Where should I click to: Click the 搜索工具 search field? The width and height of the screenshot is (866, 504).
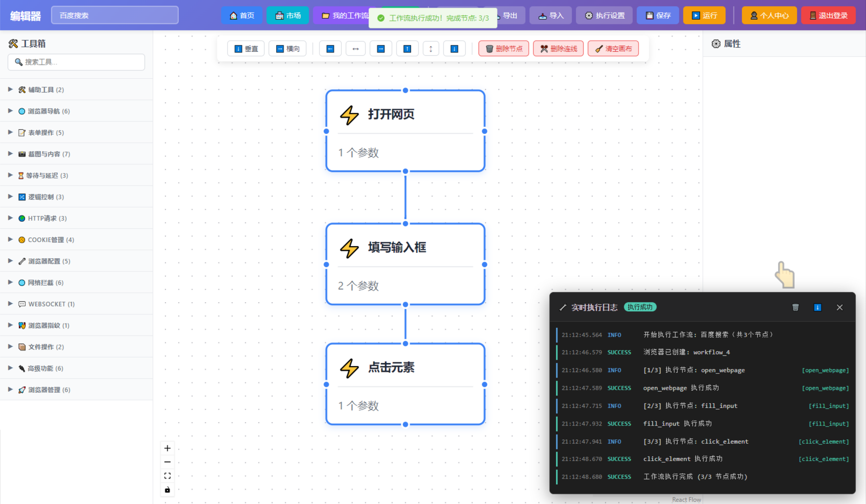click(76, 62)
